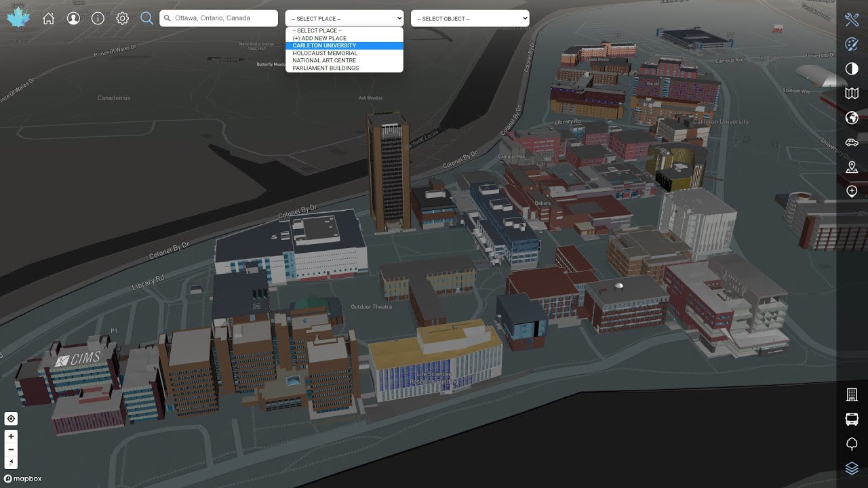Screen dimensions: 868x488
Task: Click the buildings icon in sidebar
Action: [852, 394]
